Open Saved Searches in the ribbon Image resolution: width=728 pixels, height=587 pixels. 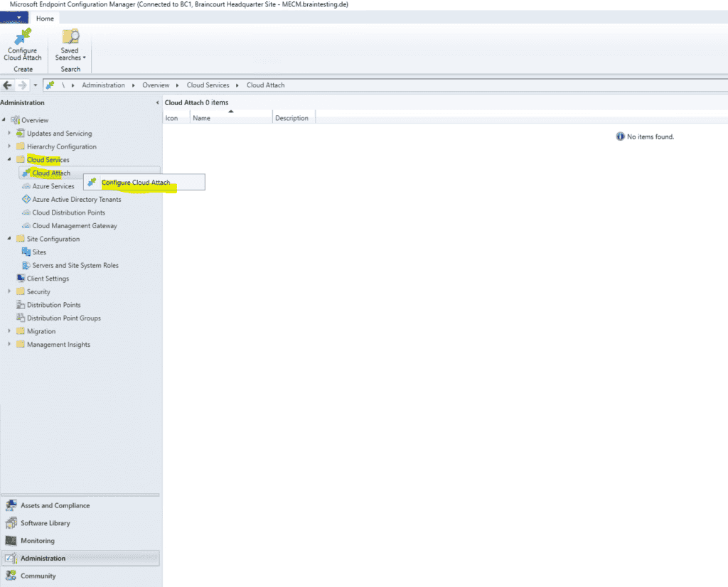click(x=69, y=46)
